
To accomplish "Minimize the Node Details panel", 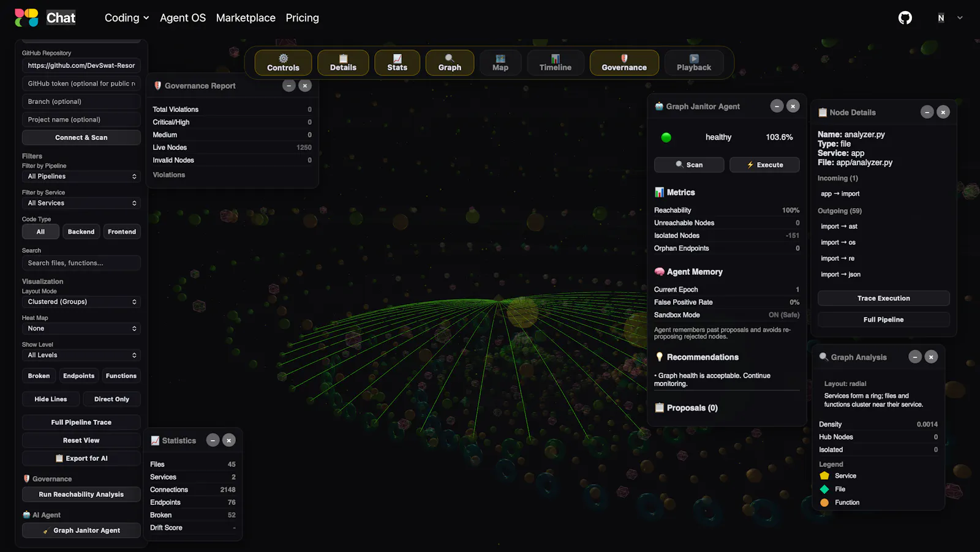I will tap(927, 112).
